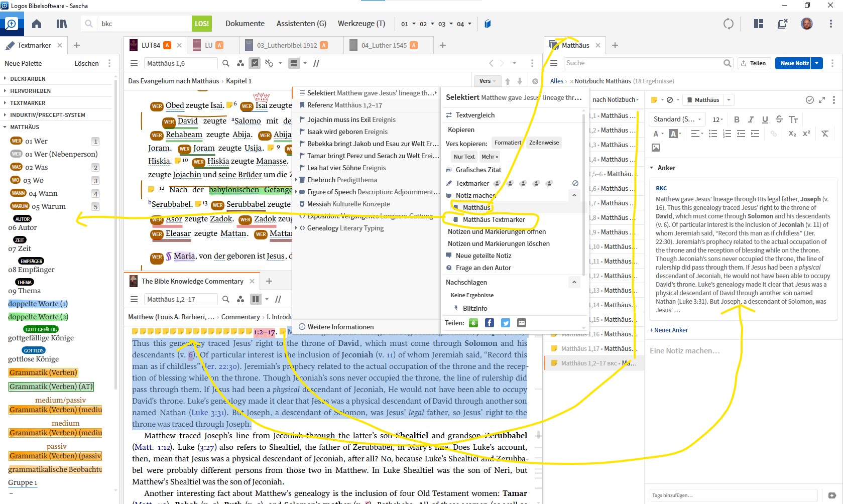This screenshot has width=843, height=504.
Task: Open Assistenten (G) menu
Action: (301, 24)
